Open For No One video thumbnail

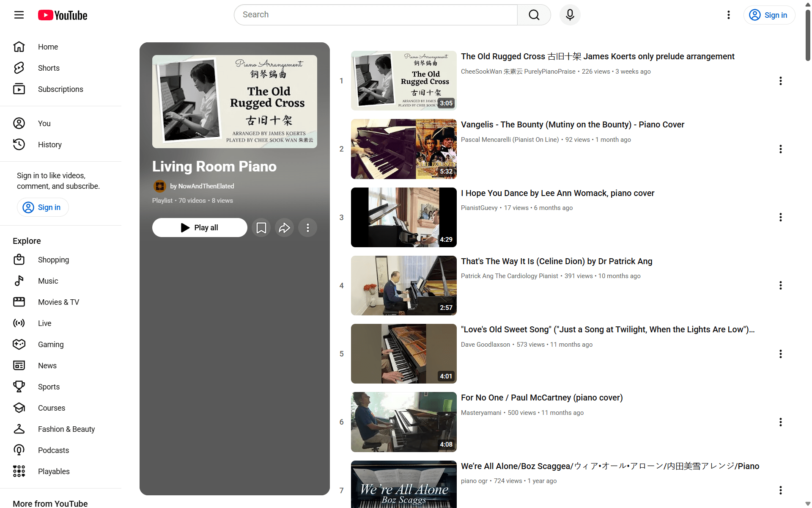(403, 422)
